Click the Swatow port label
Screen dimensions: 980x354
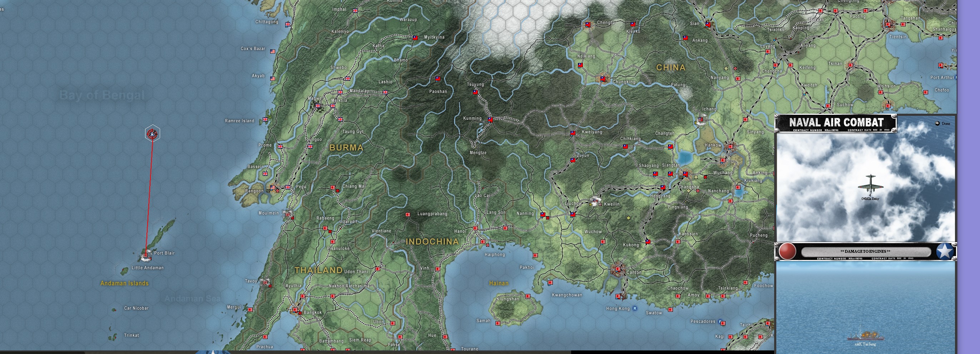(x=654, y=313)
